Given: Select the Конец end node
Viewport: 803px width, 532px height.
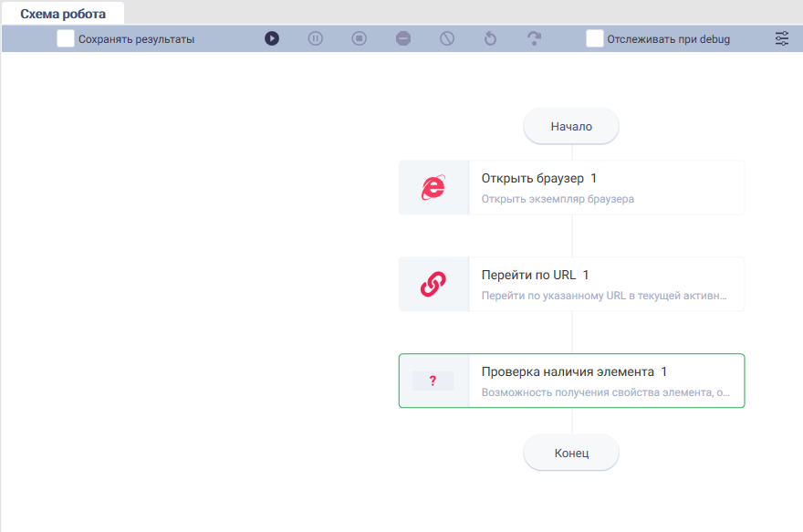Looking at the screenshot, I should pyautogui.click(x=571, y=453).
